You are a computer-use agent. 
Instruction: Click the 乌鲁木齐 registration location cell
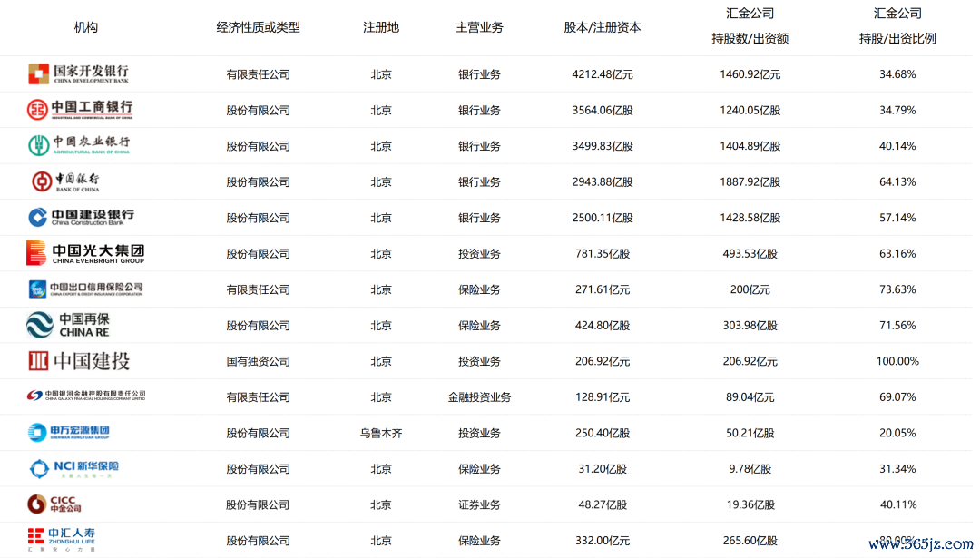click(380, 433)
